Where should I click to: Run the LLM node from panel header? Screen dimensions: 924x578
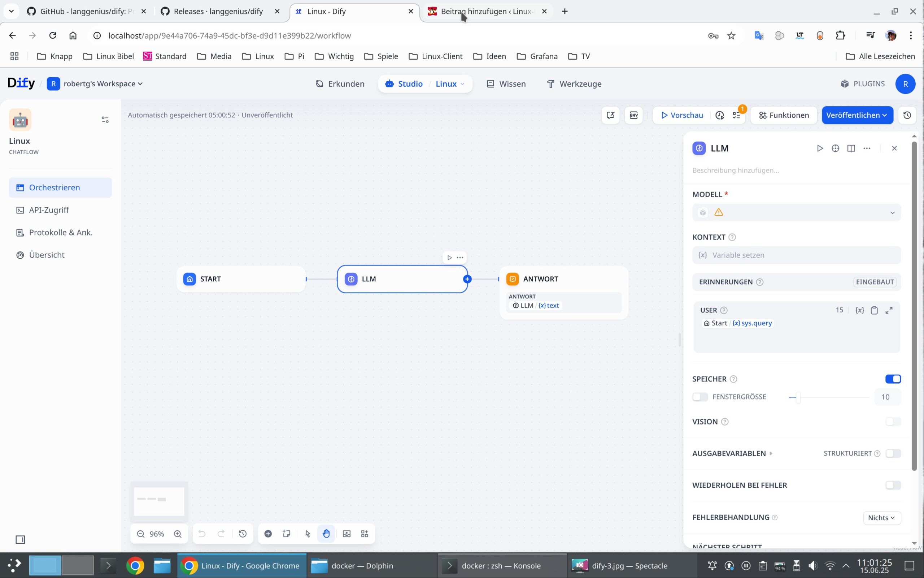click(x=819, y=148)
